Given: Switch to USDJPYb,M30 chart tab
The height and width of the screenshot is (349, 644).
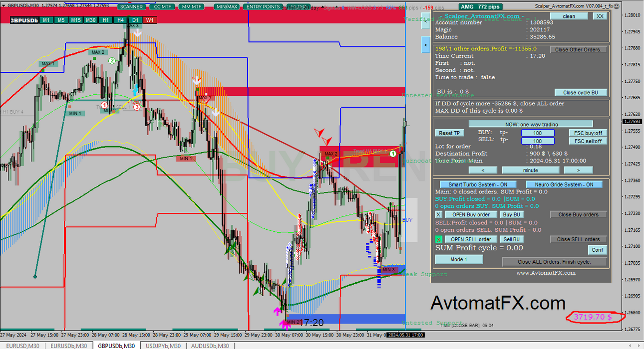Looking at the screenshot, I should (x=163, y=346).
